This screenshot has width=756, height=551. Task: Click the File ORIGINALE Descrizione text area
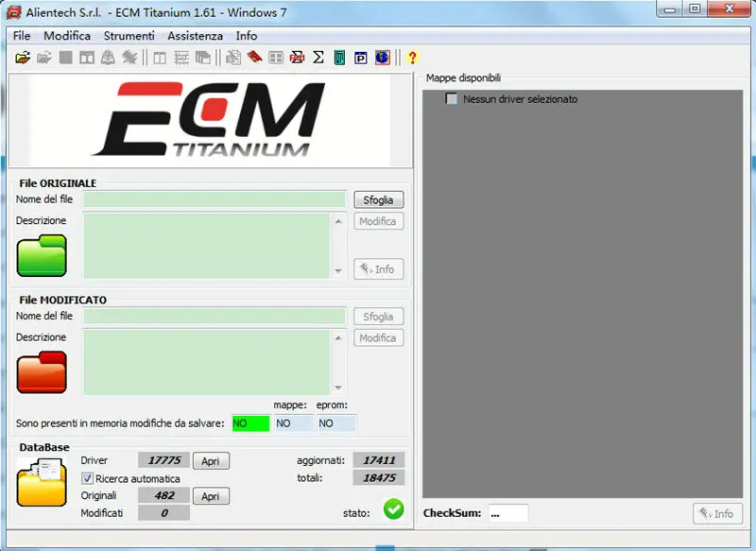pyautogui.click(x=206, y=246)
